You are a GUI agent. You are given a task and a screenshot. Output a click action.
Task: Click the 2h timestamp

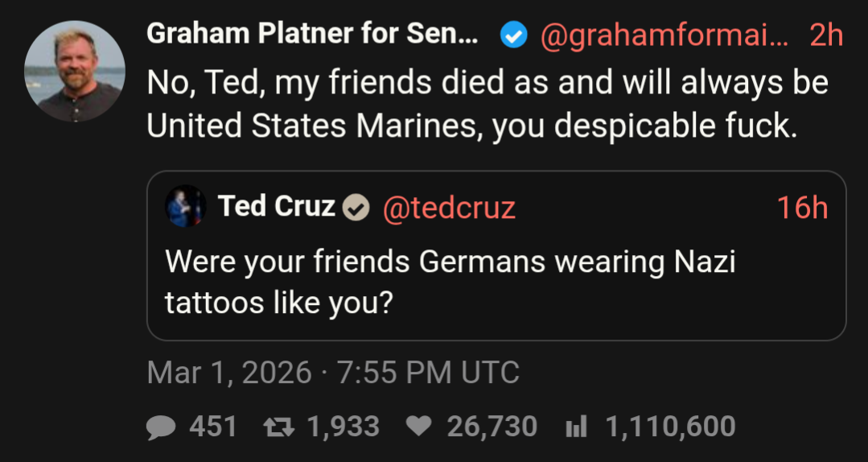coord(825,35)
